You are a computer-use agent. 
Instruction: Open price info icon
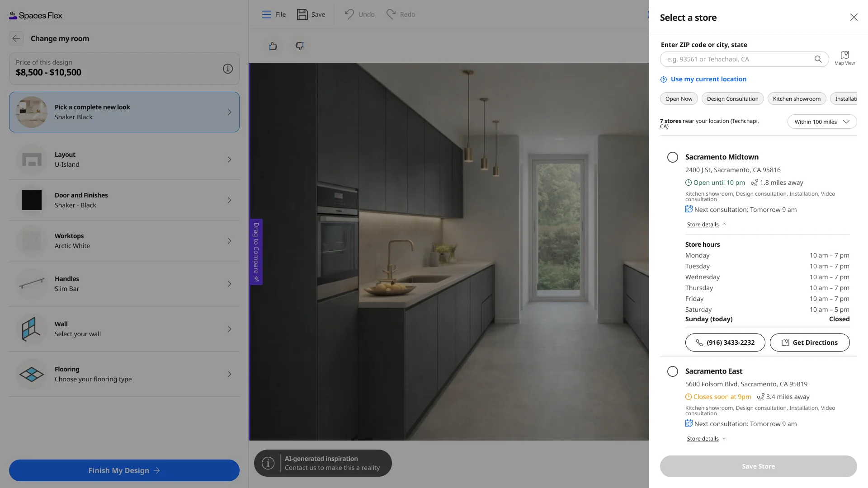coord(228,69)
